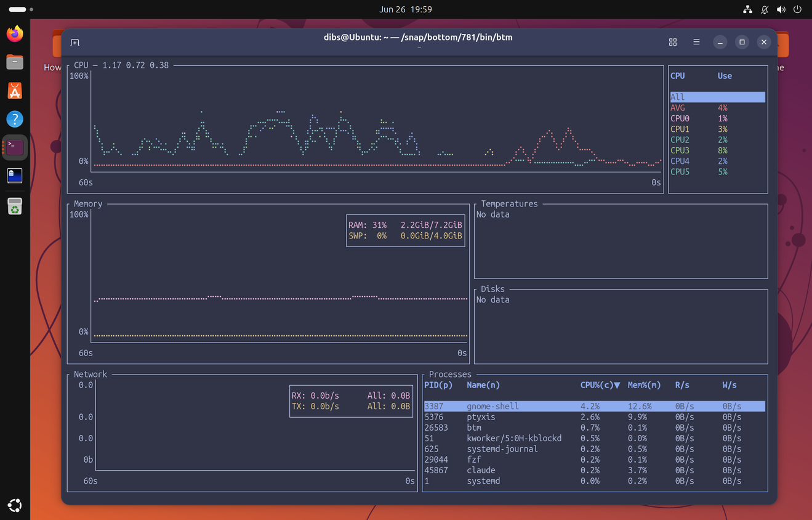Select CPU3 in the CPU legend

[718, 150]
